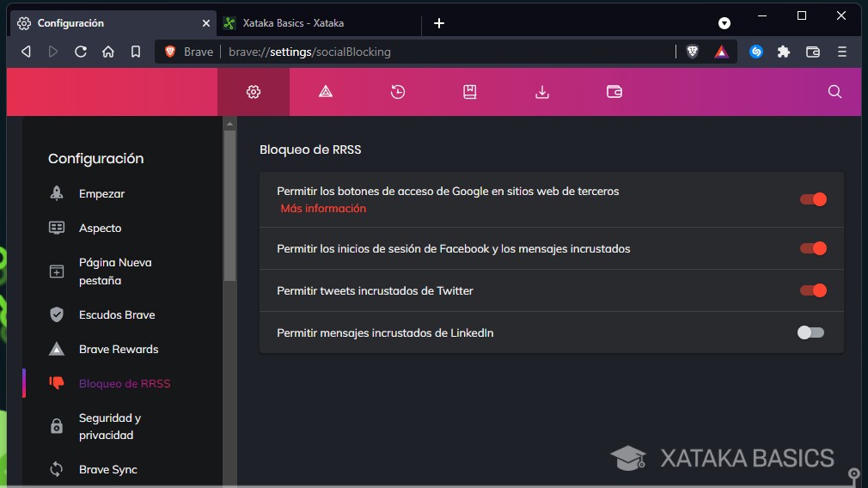Open the browser hamburger main menu

[x=842, y=52]
